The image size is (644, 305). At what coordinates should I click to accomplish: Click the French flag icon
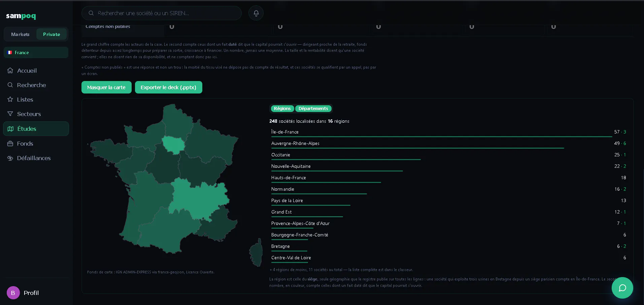pyautogui.click(x=10, y=52)
